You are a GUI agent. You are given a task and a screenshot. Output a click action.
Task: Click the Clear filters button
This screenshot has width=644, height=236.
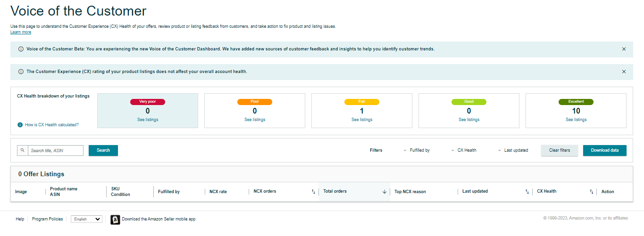pyautogui.click(x=560, y=150)
